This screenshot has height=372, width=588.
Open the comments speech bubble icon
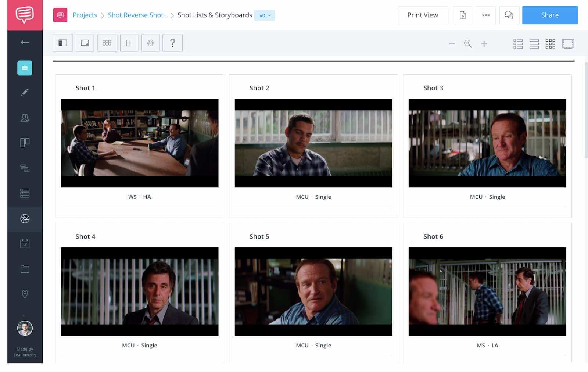point(509,15)
